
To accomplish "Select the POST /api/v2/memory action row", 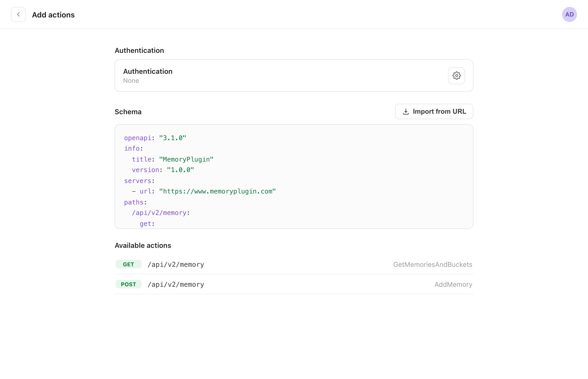I will point(294,284).
